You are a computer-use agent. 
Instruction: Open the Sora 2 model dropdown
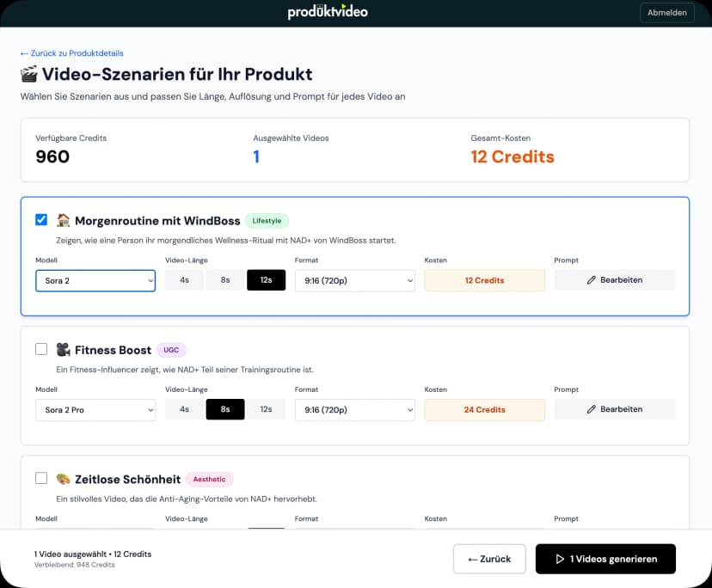(x=95, y=280)
